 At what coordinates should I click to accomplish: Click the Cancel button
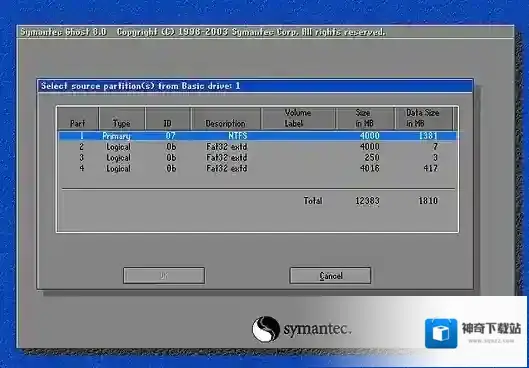[x=330, y=276]
